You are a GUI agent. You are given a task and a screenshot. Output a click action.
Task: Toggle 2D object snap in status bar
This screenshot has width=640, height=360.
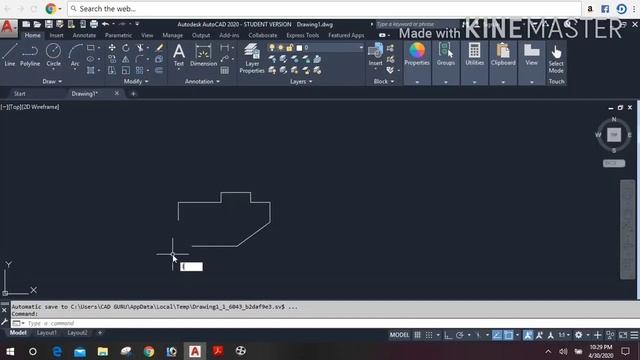point(508,335)
